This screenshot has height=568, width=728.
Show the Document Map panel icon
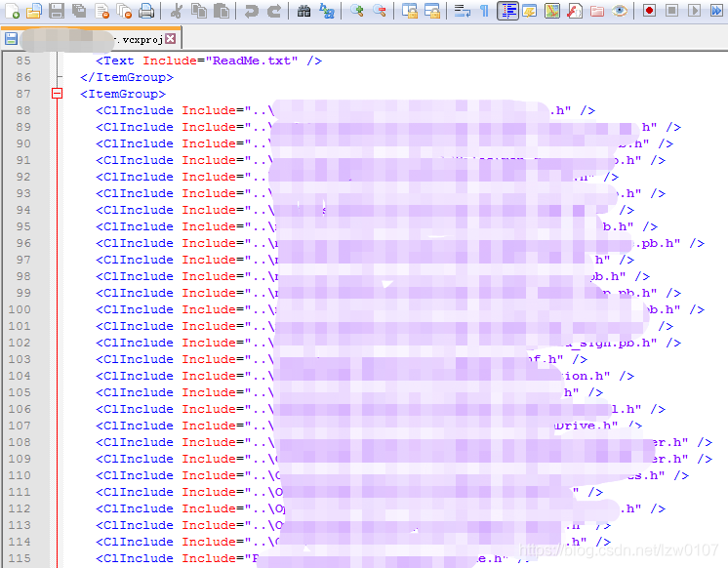point(552,10)
